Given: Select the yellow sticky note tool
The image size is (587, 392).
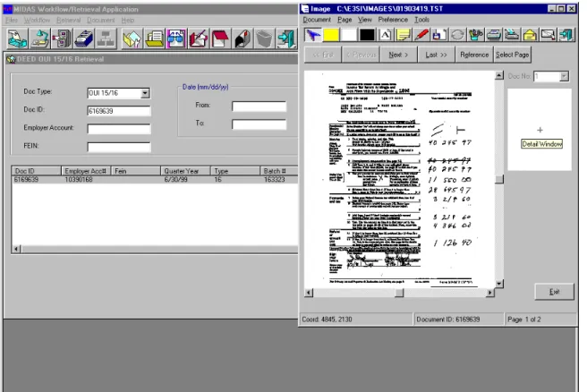Looking at the screenshot, I should [404, 35].
